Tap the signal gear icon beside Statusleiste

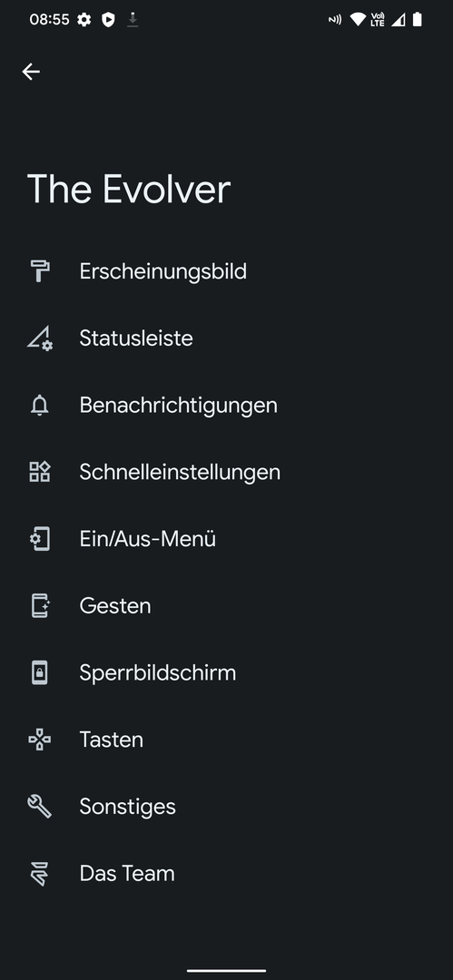(x=40, y=338)
